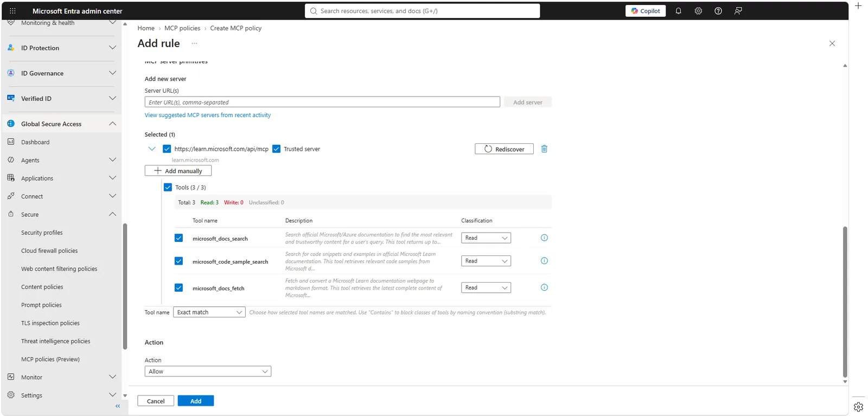This screenshot has width=868, height=416.
Task: Open Security profiles in sidebar
Action: click(42, 232)
